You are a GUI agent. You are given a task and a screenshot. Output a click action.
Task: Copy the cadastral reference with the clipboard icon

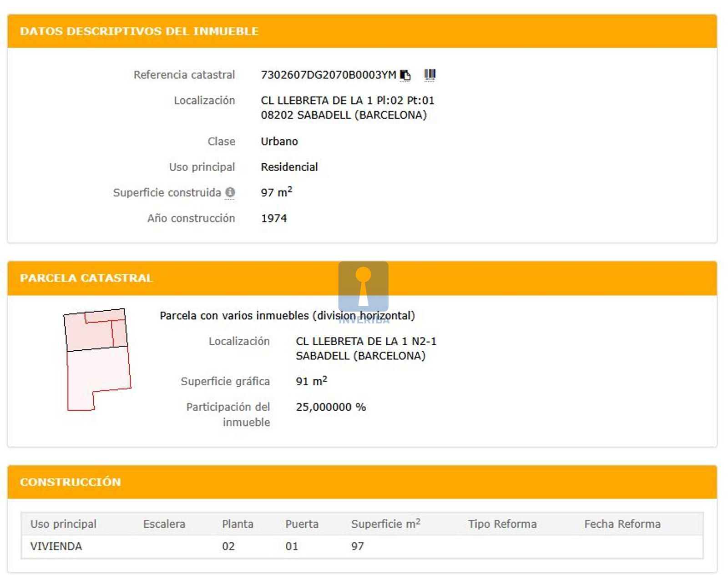click(405, 75)
